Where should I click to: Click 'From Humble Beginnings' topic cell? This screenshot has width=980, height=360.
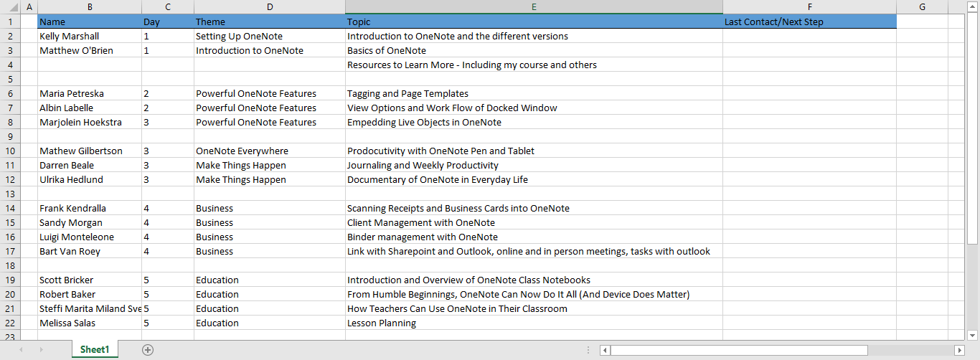pyautogui.click(x=534, y=294)
